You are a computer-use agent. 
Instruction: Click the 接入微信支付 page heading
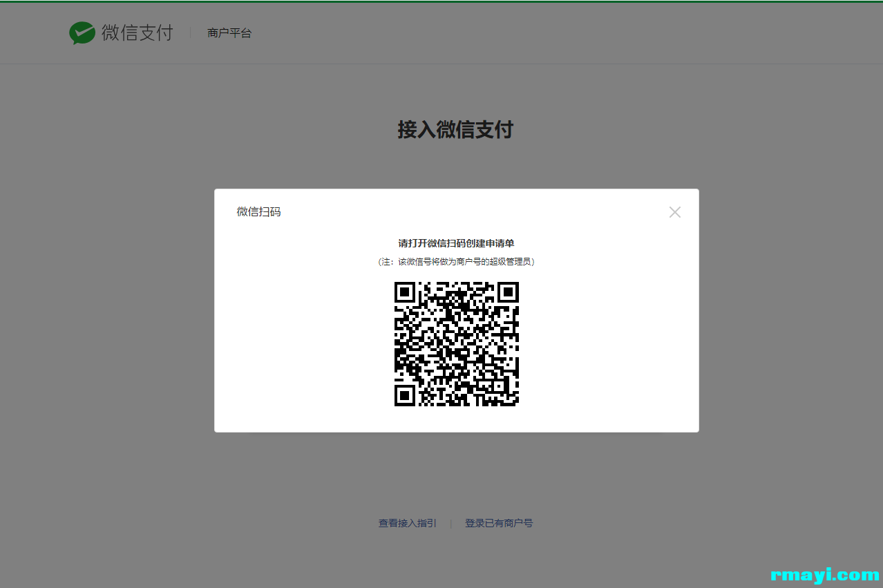pyautogui.click(x=455, y=129)
